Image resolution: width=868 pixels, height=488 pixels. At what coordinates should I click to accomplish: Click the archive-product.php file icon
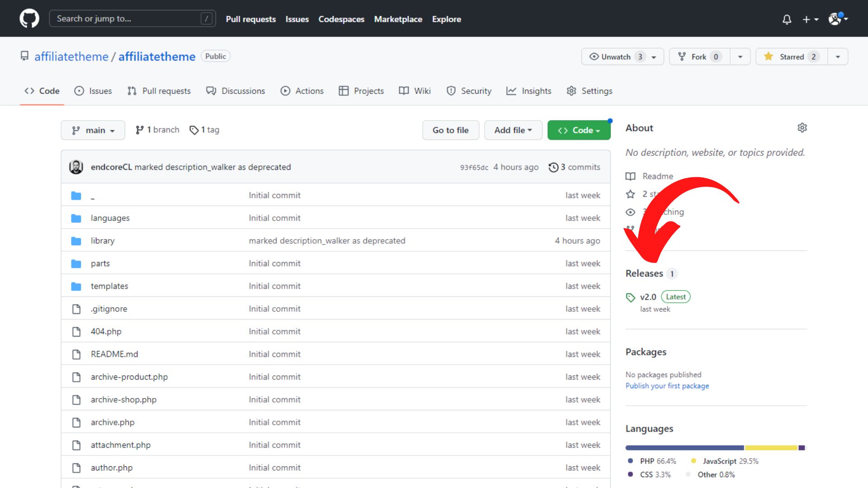point(76,377)
